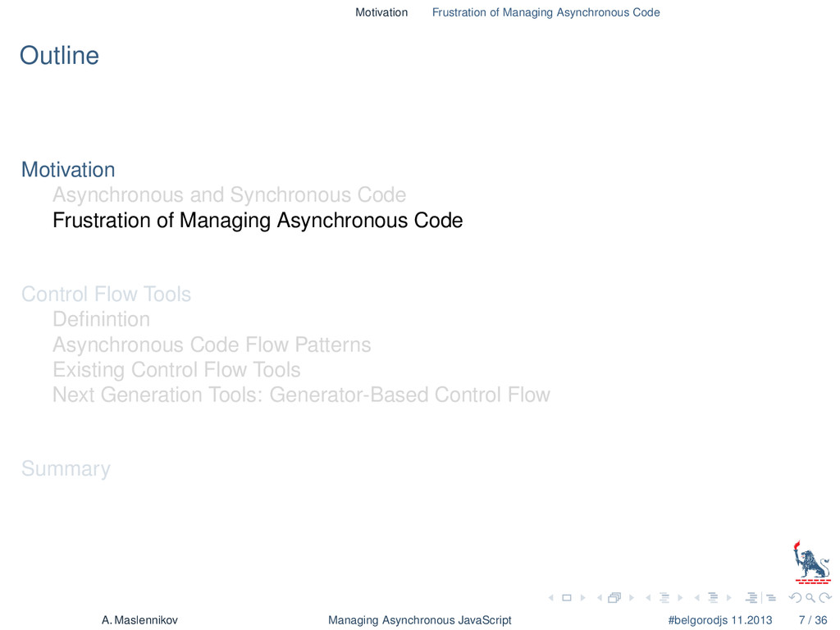Click the slide rectangle navigation icon

pyautogui.click(x=566, y=597)
